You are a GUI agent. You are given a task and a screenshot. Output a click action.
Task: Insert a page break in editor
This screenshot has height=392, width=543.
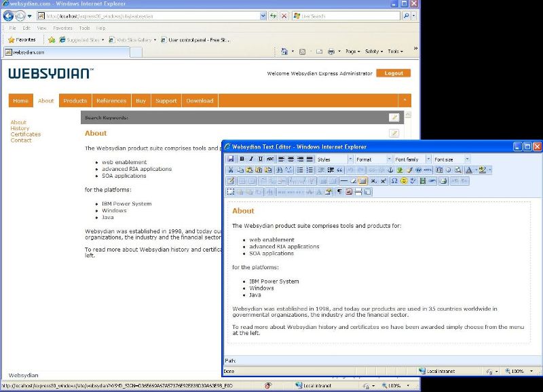[x=358, y=192]
